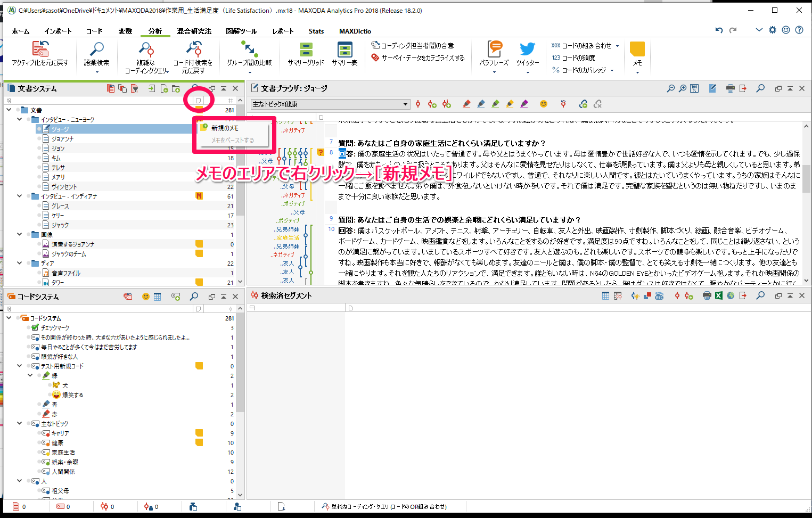812x518 pixels.
Task: Undo last action arrow in title ribbon
Action: pyautogui.click(x=719, y=30)
